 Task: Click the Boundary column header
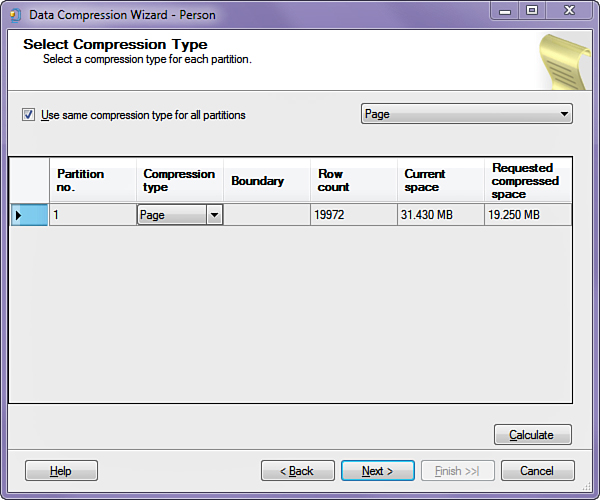coord(266,181)
